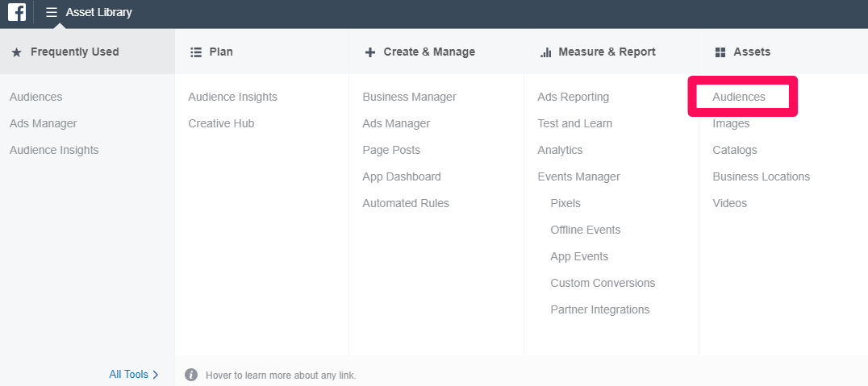Viewport: 868px width, 386px height.
Task: Click the bar chart icon beside Measure & Report
Action: point(546,52)
